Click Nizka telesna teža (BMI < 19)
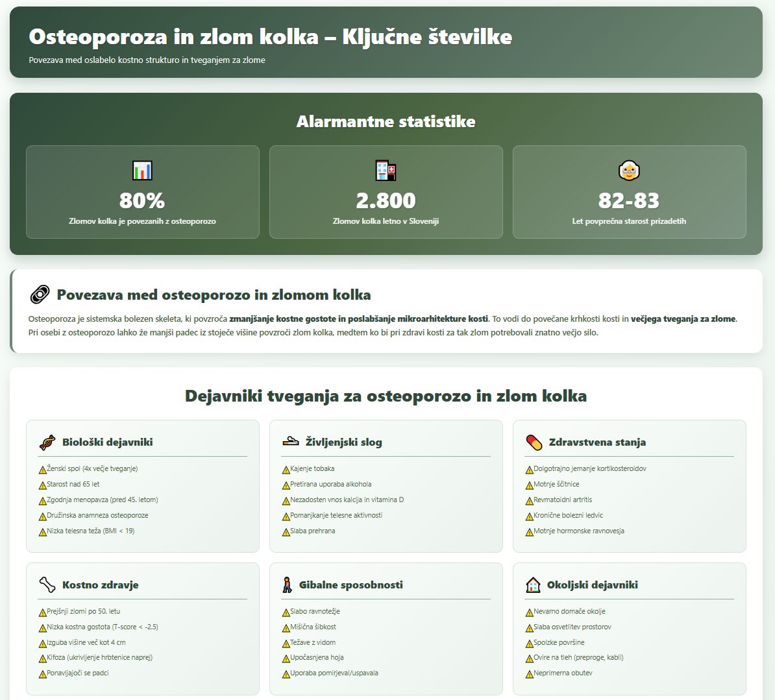The width and height of the screenshot is (775, 700). [90, 531]
